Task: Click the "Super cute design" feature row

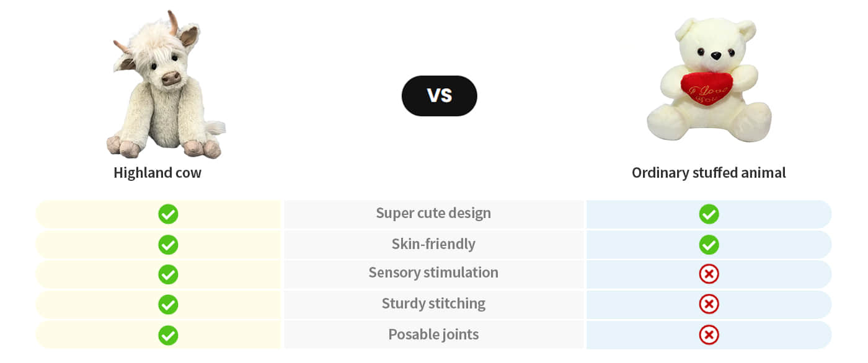Action: tap(433, 213)
